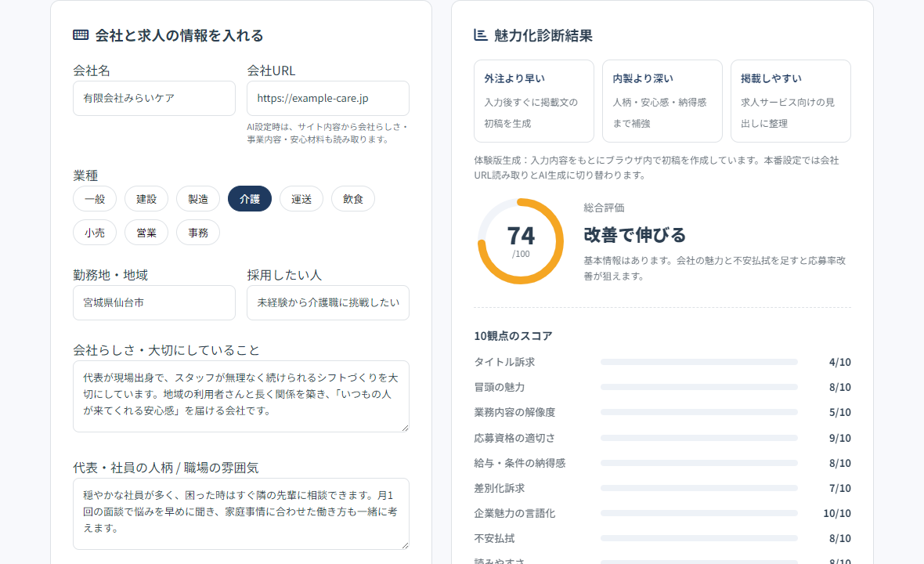Click the 内製より深い feature card
The image size is (924, 564).
click(662, 101)
